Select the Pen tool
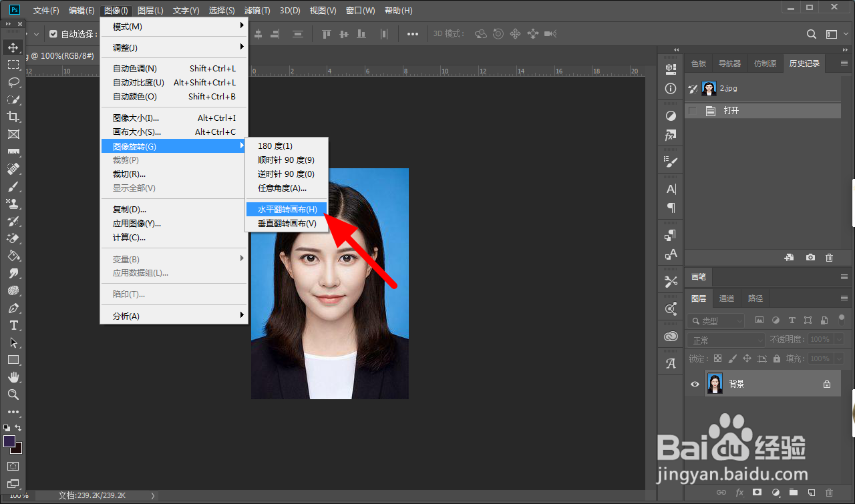The image size is (855, 504). coord(13,308)
